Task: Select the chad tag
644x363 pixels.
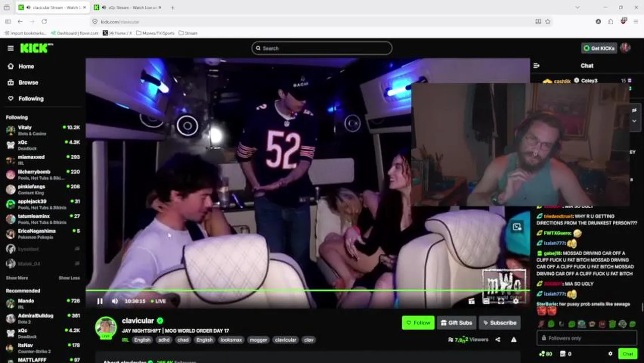Action: coord(183,340)
